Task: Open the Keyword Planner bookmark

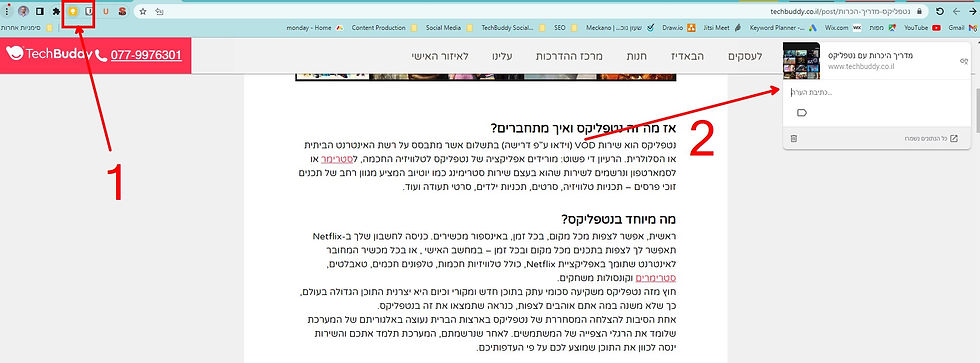Action: pyautogui.click(x=782, y=27)
